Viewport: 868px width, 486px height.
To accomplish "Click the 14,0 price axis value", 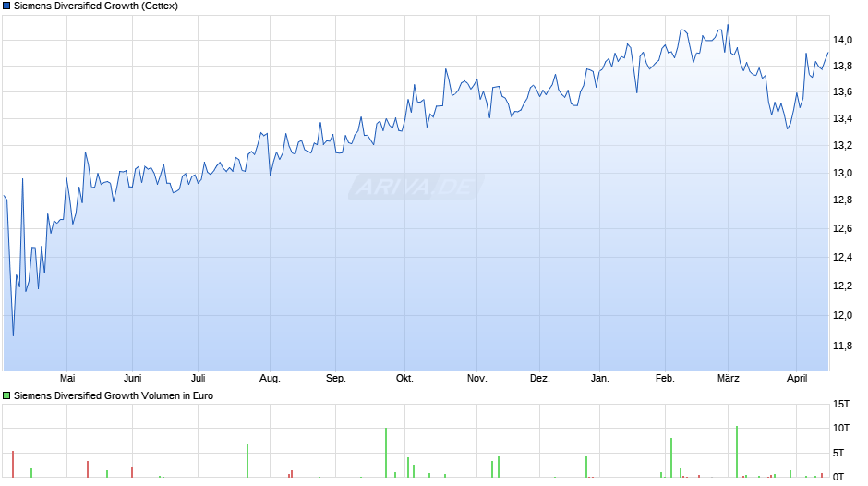I will 842,40.
